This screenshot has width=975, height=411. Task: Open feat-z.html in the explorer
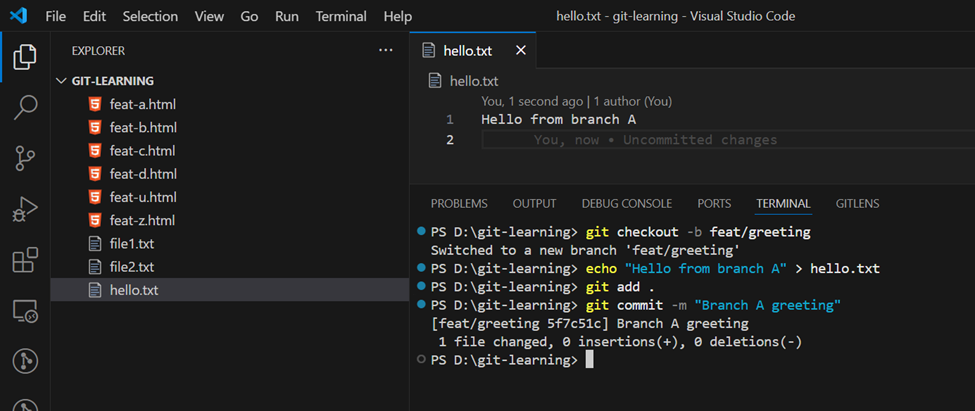(229, 220)
